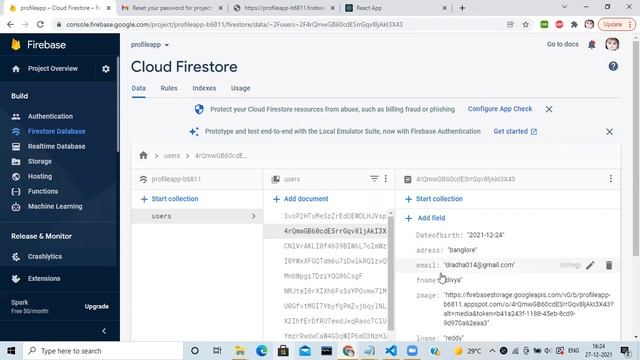Select document starting MnbWpgi7Dzi
Screen dimensions: 640x360
(323, 276)
